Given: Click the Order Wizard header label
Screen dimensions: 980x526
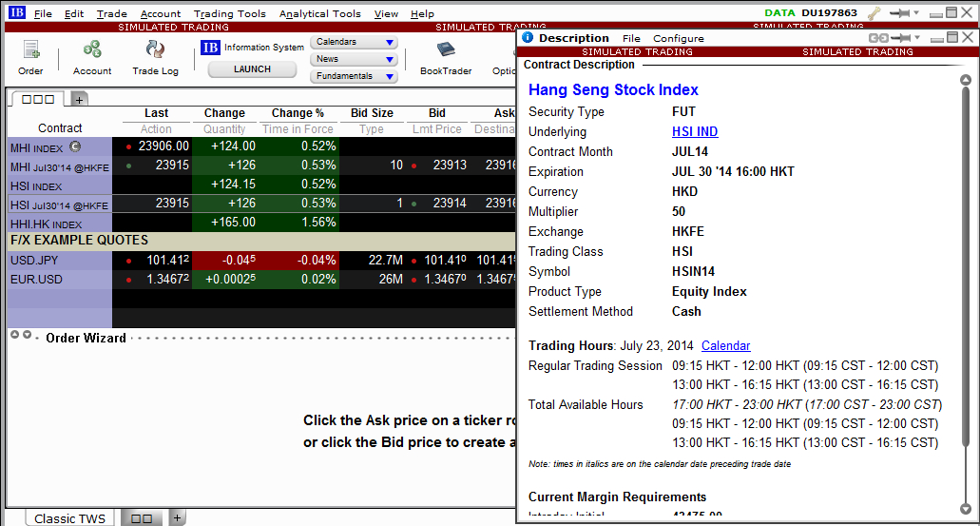Looking at the screenshot, I should tap(86, 338).
